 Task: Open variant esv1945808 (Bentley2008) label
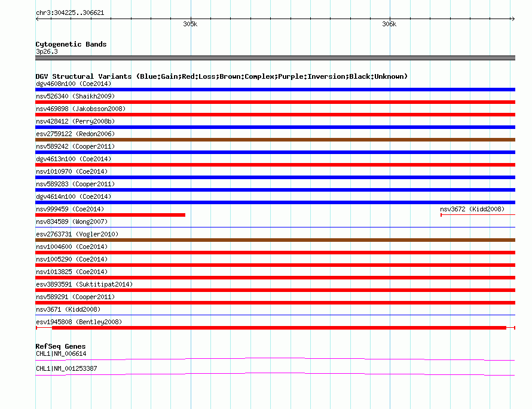[x=79, y=322]
